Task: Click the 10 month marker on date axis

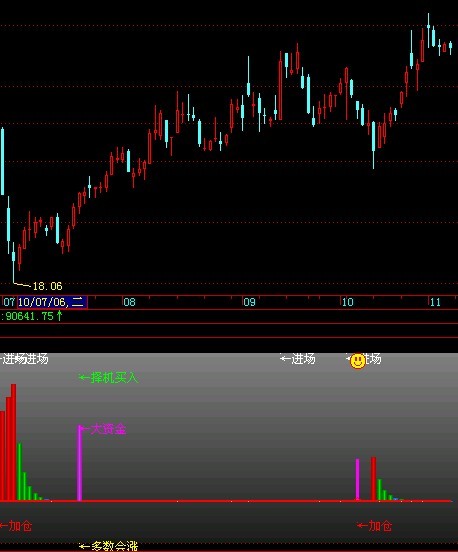Action: click(x=347, y=302)
